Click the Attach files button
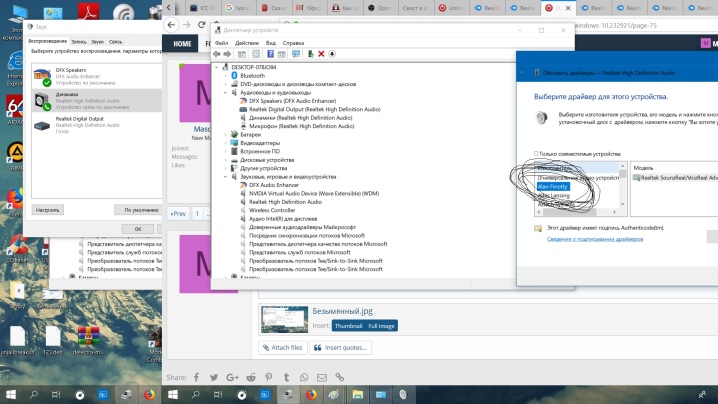The width and height of the screenshot is (718, 404). pos(283,348)
